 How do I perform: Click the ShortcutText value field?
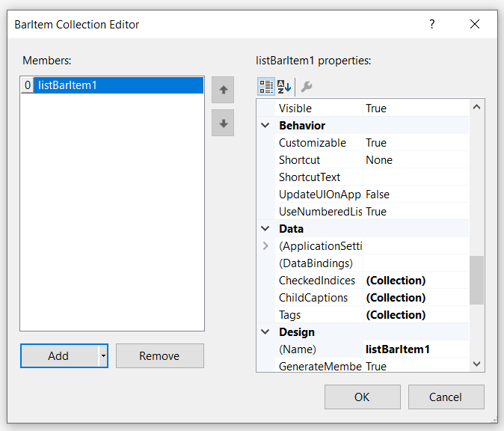(415, 177)
